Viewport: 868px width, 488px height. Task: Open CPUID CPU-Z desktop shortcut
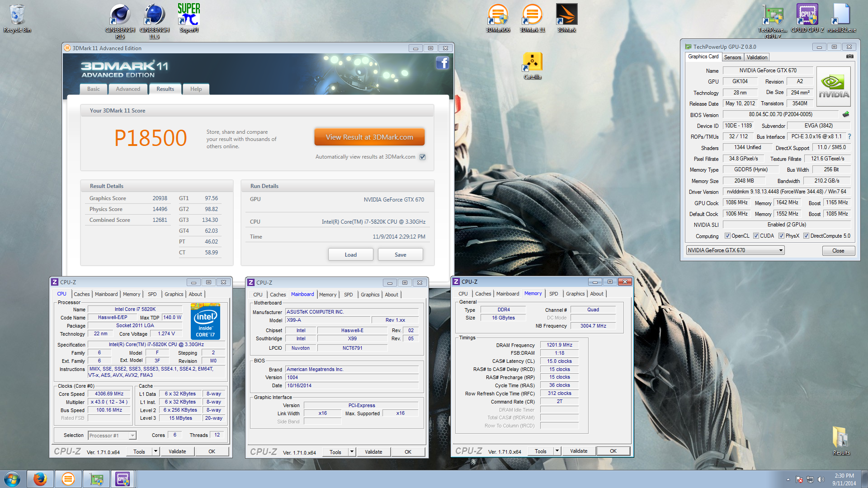point(807,18)
